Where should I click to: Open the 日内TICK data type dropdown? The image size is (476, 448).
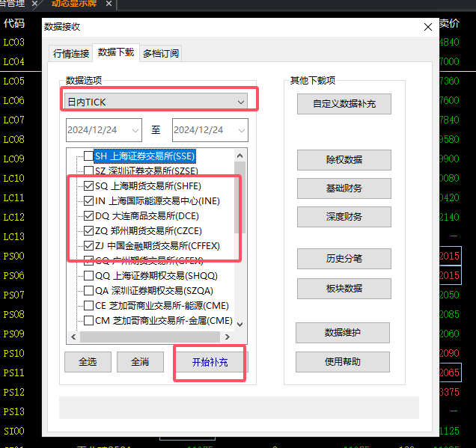pyautogui.click(x=156, y=102)
